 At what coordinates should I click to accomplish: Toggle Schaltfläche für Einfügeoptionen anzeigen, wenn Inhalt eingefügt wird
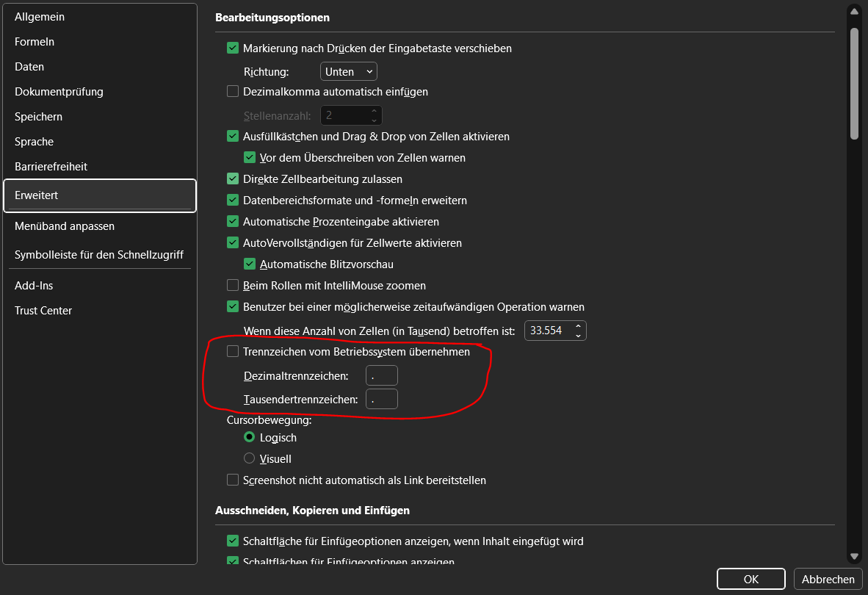[x=233, y=541]
